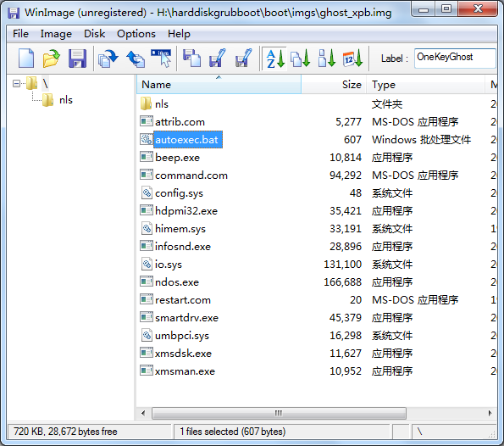The height and width of the screenshot is (446, 504).
Task: Sort list by Name column header
Action: tap(219, 84)
